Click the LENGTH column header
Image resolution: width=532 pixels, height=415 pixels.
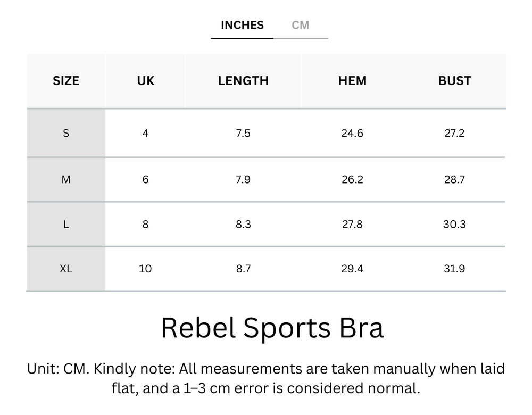click(243, 81)
